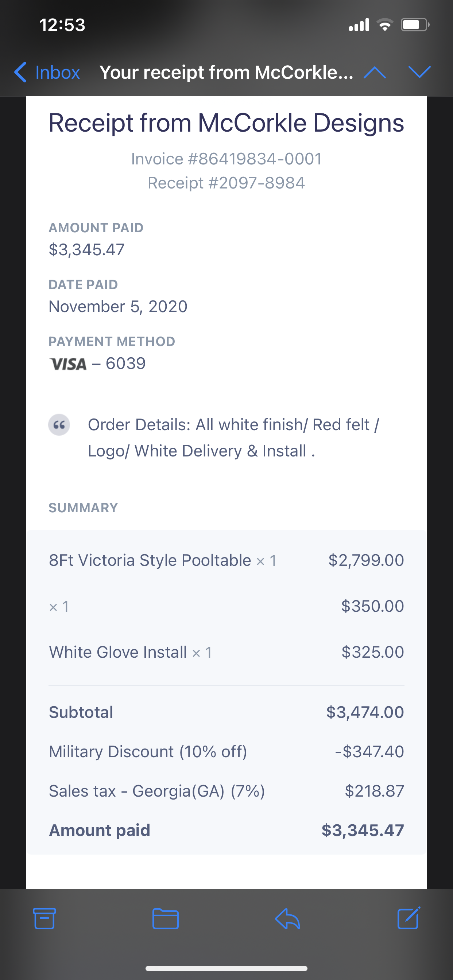Viewport: 453px width, 980px height.
Task: Tap the archive box icon
Action: pyautogui.click(x=44, y=918)
